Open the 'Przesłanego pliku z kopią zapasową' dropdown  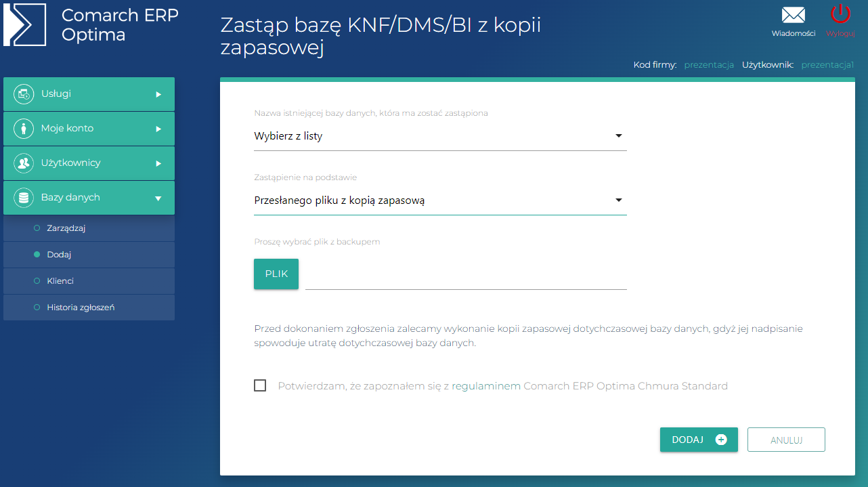point(440,200)
